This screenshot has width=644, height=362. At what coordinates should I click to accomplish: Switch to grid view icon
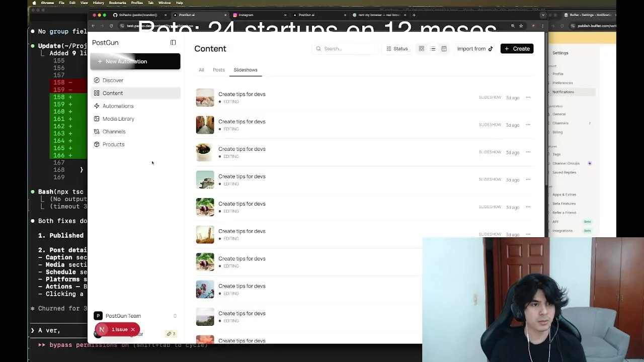(x=422, y=49)
